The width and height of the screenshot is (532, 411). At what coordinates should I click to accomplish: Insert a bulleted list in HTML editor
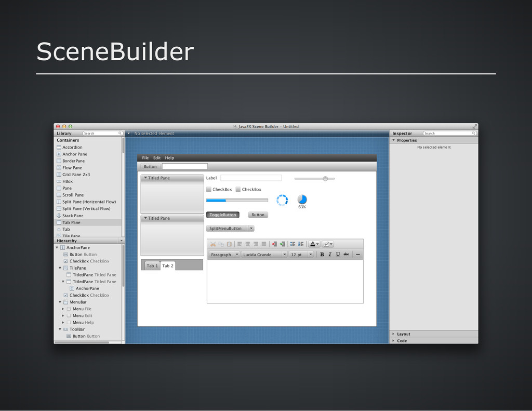click(293, 244)
